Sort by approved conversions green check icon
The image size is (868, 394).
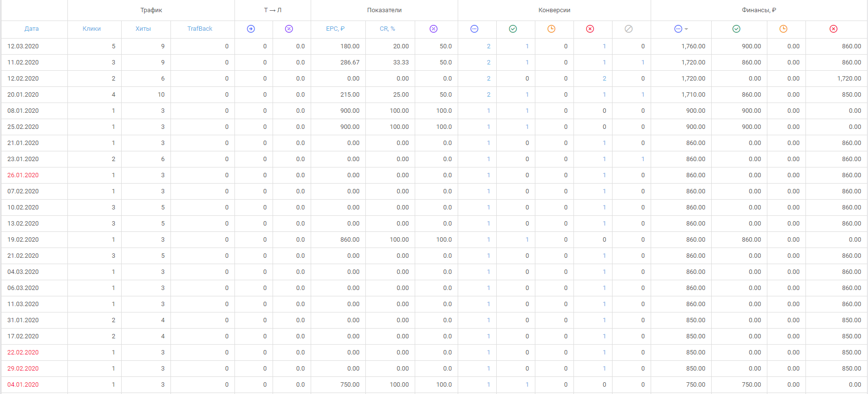(513, 29)
